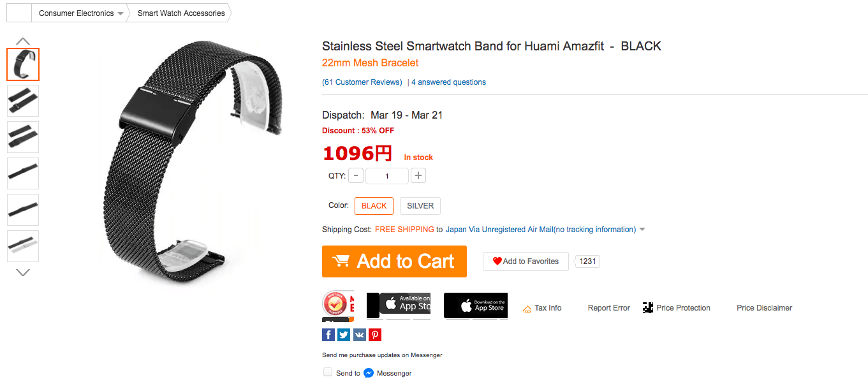Share product on Twitter
The width and height of the screenshot is (868, 382).
tap(344, 335)
